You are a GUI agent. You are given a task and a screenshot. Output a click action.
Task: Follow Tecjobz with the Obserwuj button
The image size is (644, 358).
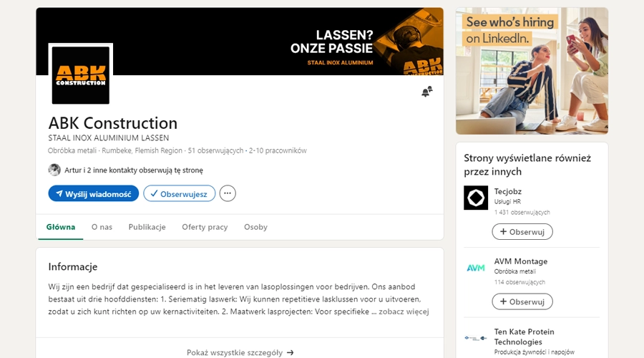pos(522,231)
